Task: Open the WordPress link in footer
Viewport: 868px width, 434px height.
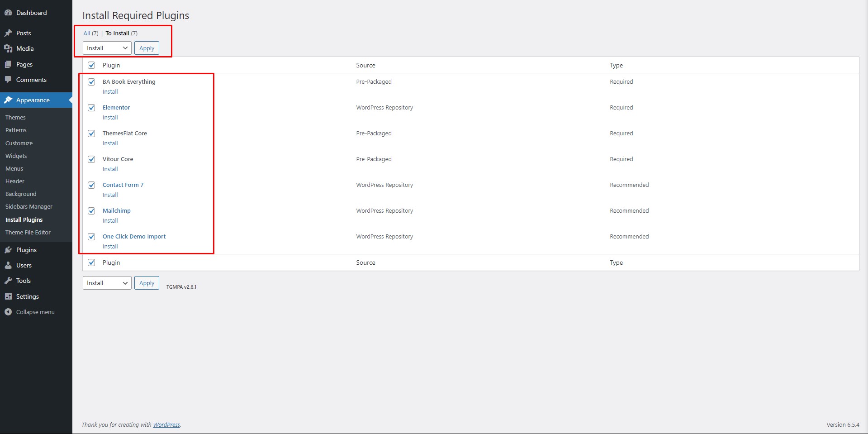Action: click(x=166, y=424)
